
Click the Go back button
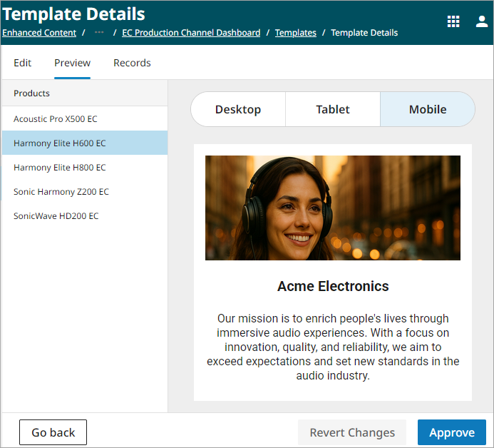pos(53,432)
